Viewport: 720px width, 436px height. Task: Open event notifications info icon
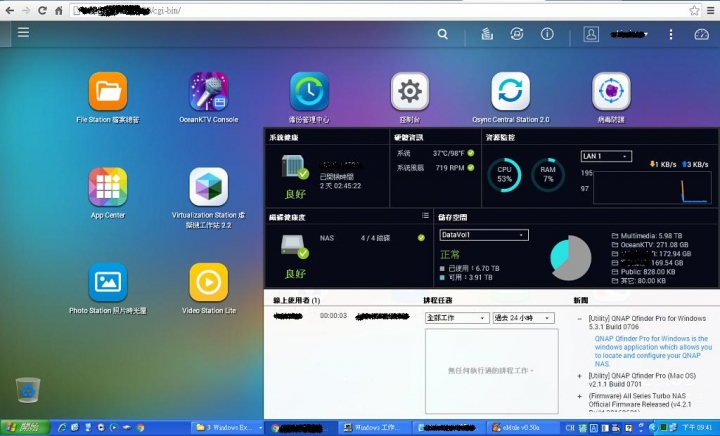click(x=547, y=34)
